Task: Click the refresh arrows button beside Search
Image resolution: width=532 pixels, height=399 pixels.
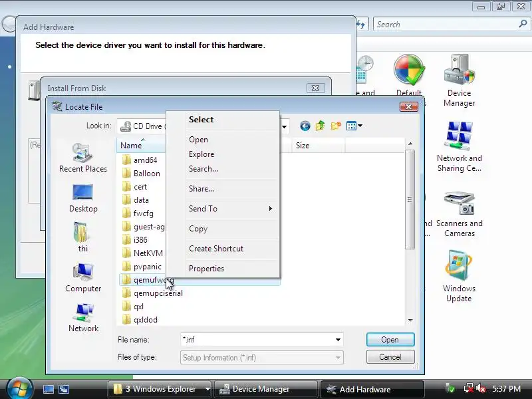Action: tap(361, 25)
